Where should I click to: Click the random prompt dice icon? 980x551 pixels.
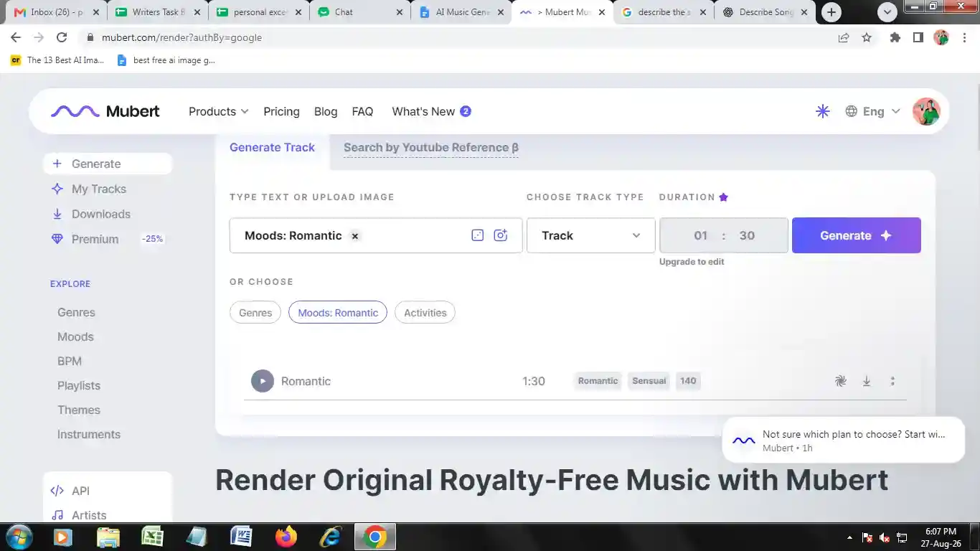(478, 235)
